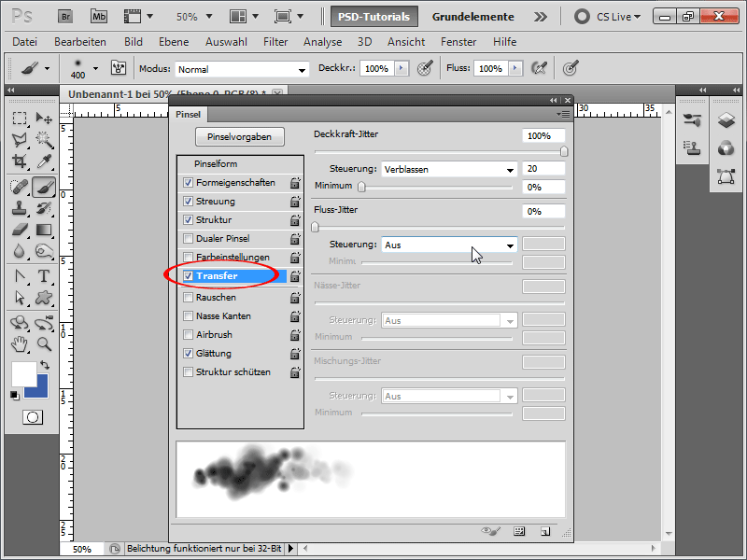Toggle the Brush panel from options bar

tap(119, 68)
